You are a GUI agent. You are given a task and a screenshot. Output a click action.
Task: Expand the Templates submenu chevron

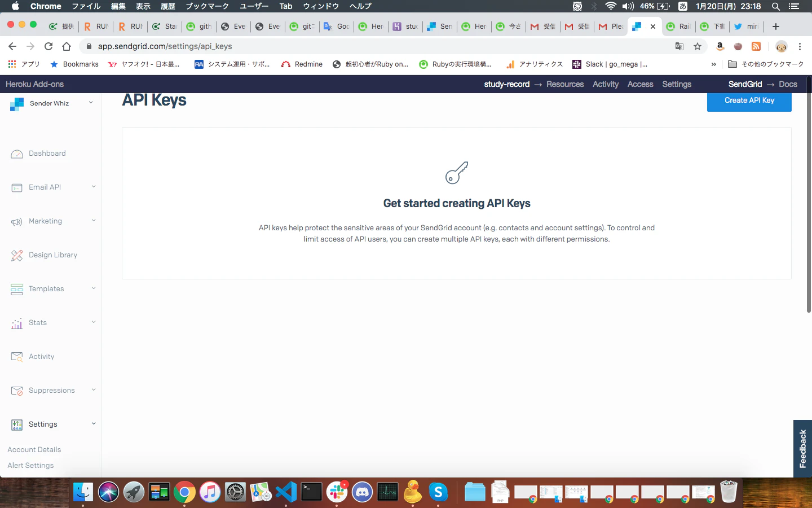tap(94, 288)
